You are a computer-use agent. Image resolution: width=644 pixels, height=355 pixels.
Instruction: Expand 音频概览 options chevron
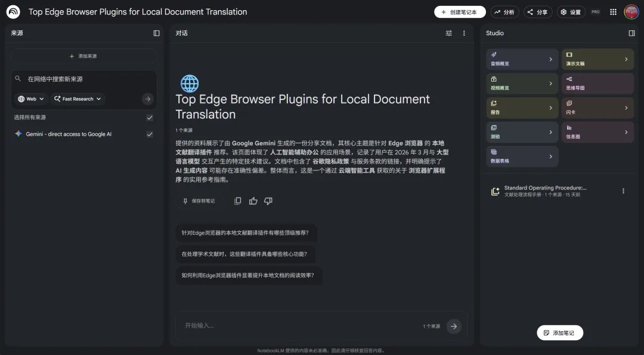tap(551, 59)
